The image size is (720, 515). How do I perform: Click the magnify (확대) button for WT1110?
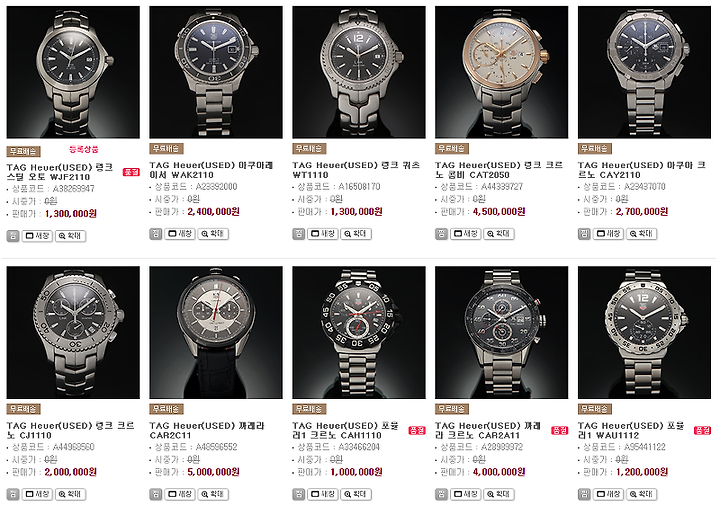pyautogui.click(x=356, y=234)
